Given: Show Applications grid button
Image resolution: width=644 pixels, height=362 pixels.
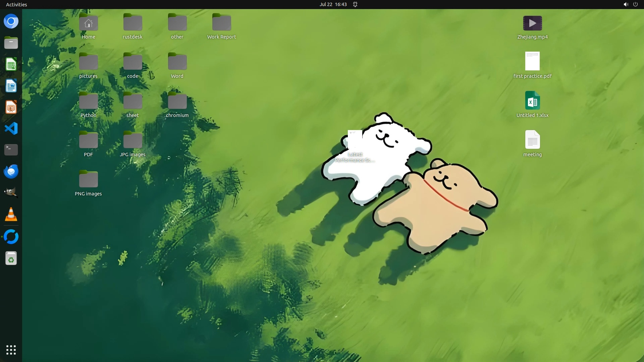Looking at the screenshot, I should (11, 350).
